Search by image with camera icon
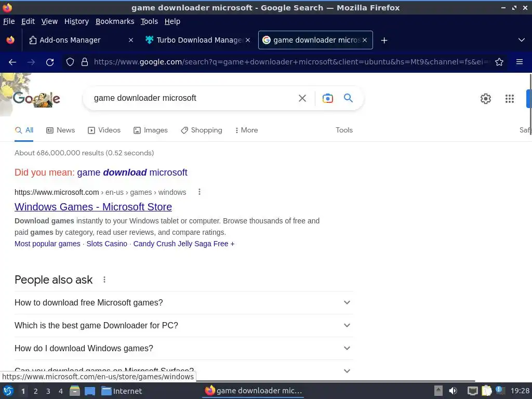Screen dimensions: 532x399 (x=327, y=98)
